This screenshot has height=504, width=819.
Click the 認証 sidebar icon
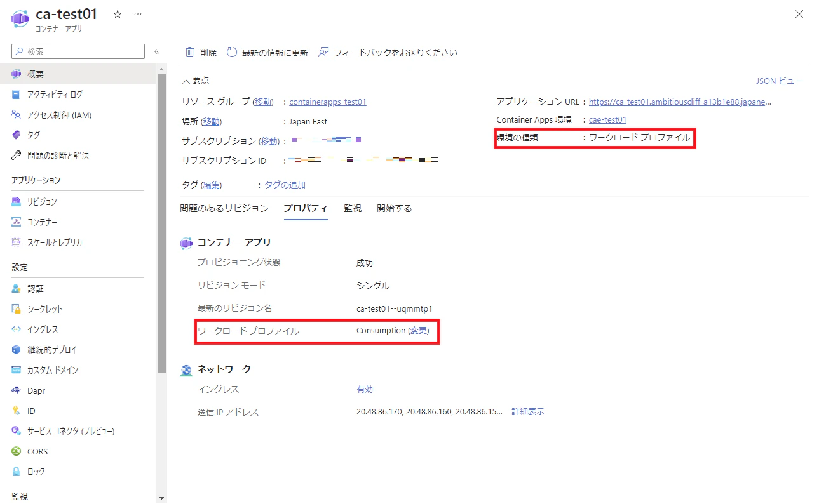(x=17, y=288)
